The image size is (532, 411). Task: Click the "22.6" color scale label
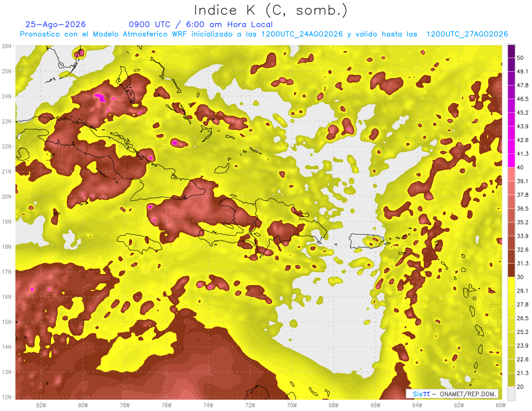point(522,360)
